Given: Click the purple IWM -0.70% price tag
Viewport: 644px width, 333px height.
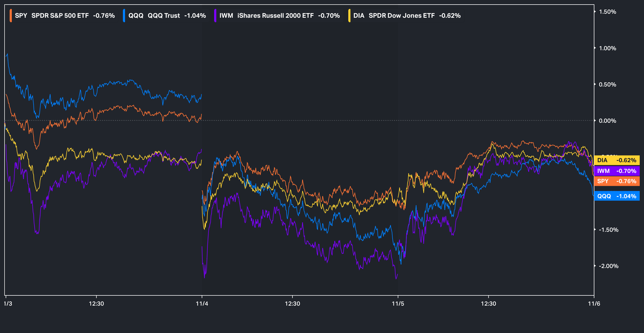Looking at the screenshot, I should coord(617,171).
